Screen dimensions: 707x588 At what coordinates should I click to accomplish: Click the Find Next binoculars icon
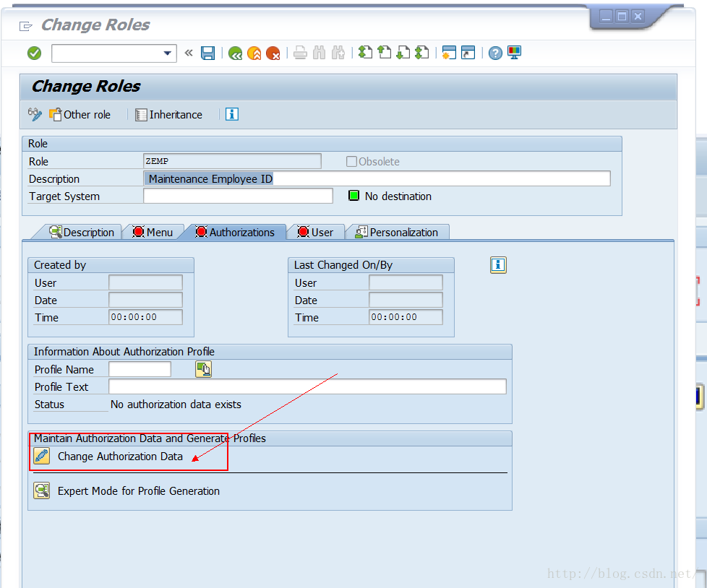338,53
